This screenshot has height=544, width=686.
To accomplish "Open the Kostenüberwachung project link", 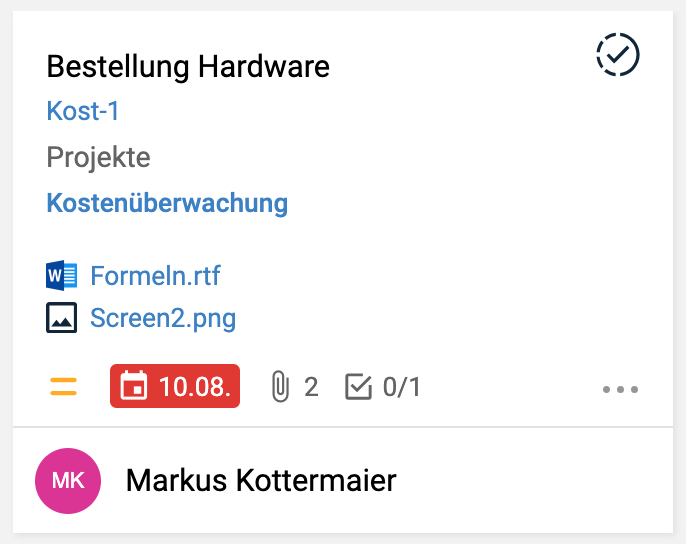I will point(167,204).
